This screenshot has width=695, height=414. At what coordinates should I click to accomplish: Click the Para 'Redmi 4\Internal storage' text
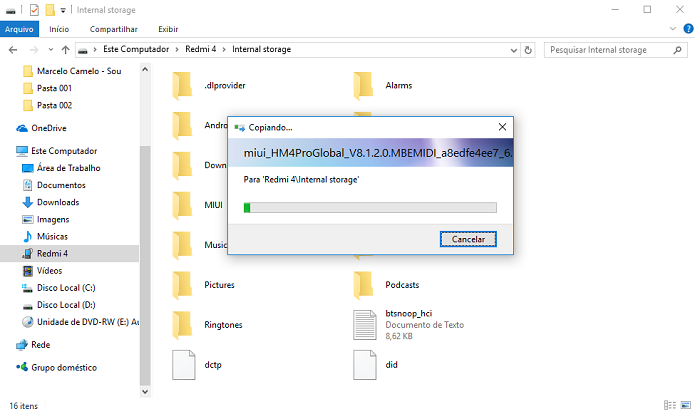coord(301,180)
